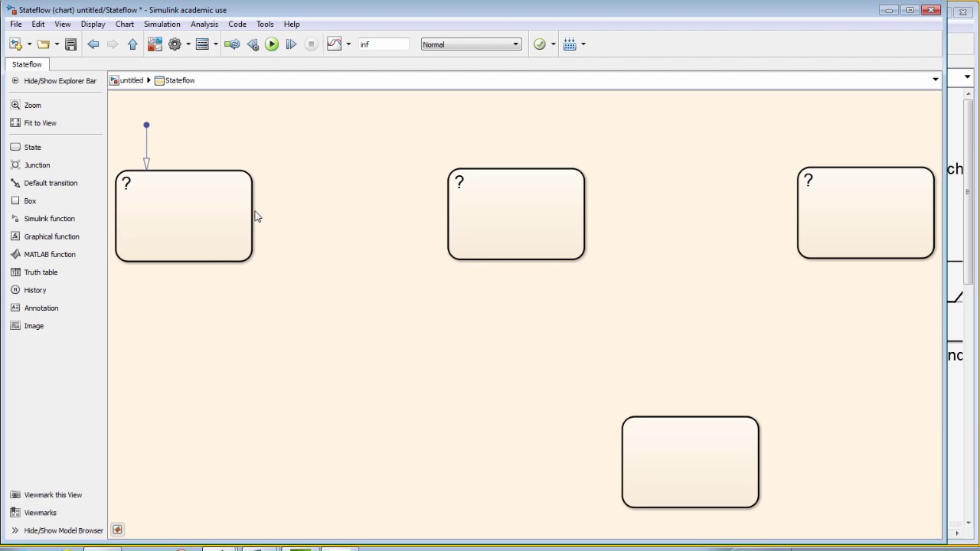Select the Truth table tool
The width and height of the screenshot is (980, 551).
pos(34,272)
